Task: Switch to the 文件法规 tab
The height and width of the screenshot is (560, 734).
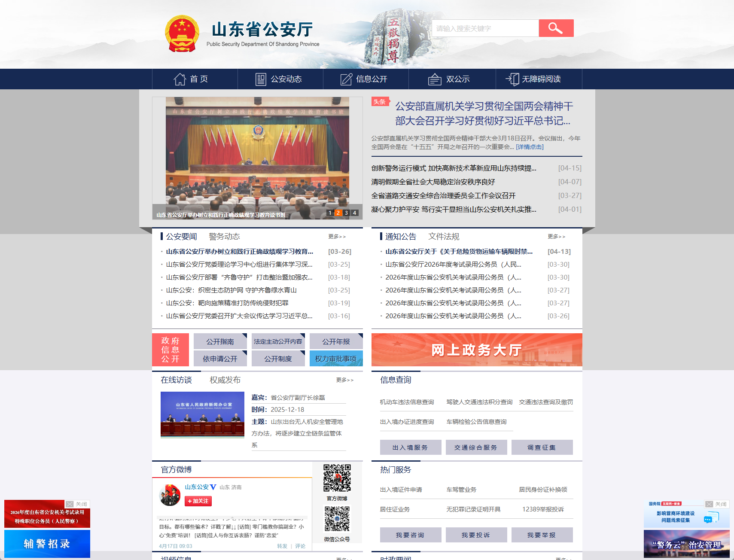Action: [x=444, y=236]
